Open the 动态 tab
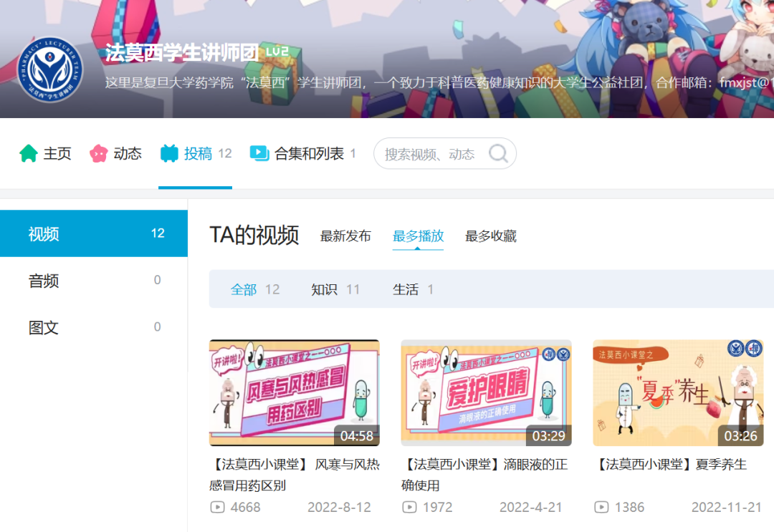The height and width of the screenshot is (532, 774). pos(115,153)
